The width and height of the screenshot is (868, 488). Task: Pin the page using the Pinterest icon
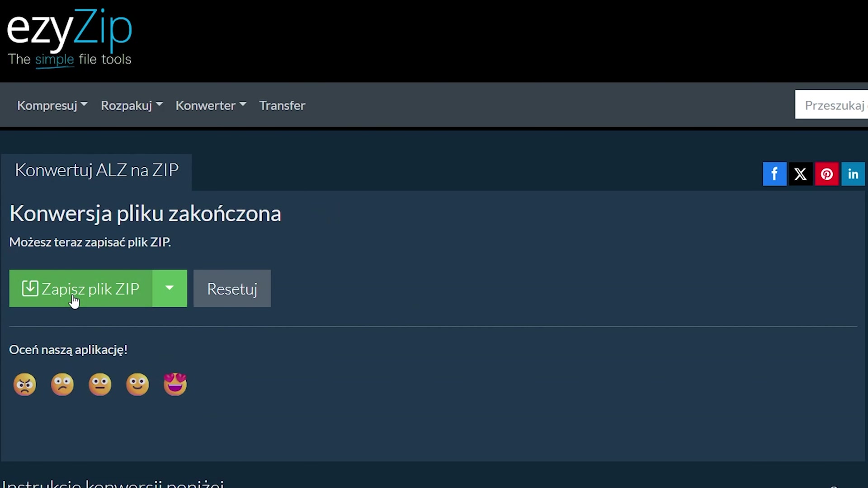pos(827,174)
